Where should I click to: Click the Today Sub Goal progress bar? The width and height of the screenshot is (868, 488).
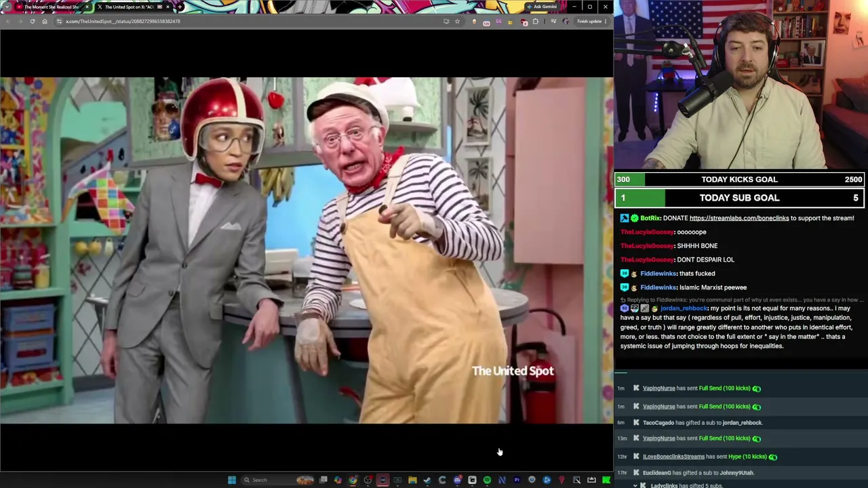pos(739,198)
